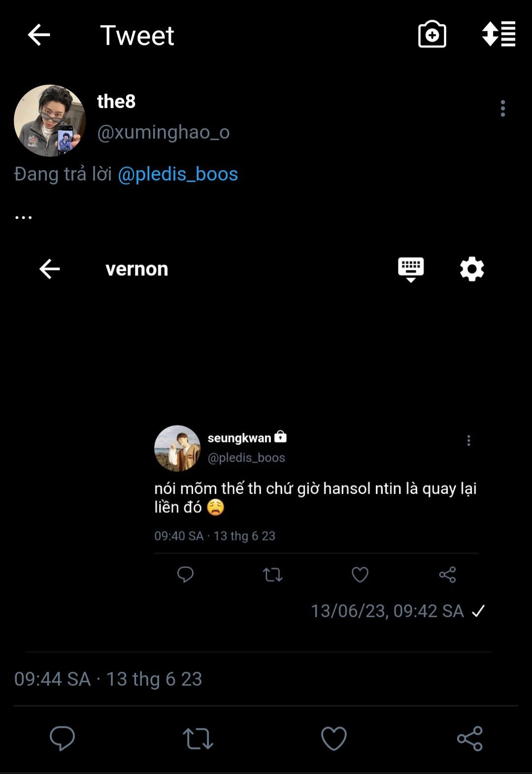
Task: Reply to seungkwan's embedded tweet
Action: point(185,574)
